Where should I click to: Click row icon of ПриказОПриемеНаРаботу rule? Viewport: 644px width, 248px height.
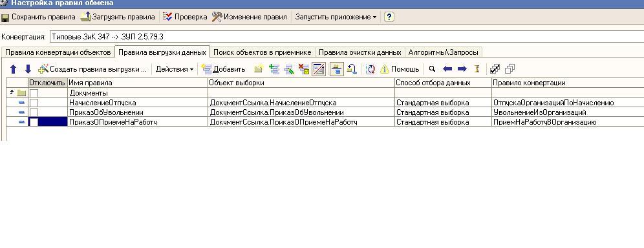point(22,122)
